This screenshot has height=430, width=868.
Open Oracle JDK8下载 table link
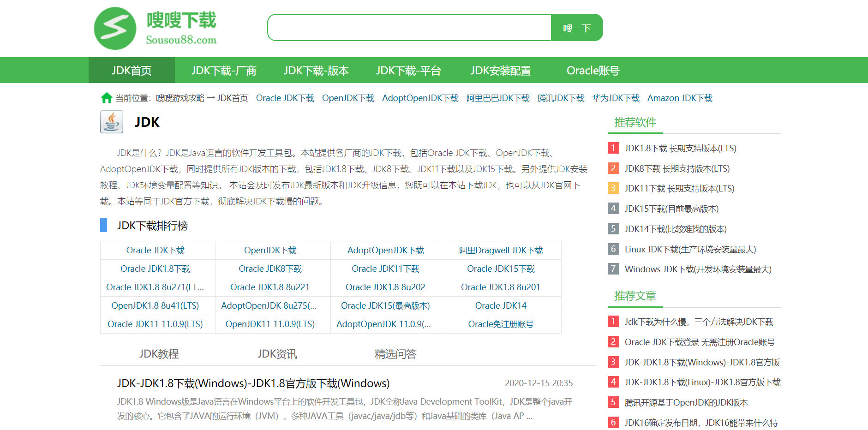tap(270, 269)
